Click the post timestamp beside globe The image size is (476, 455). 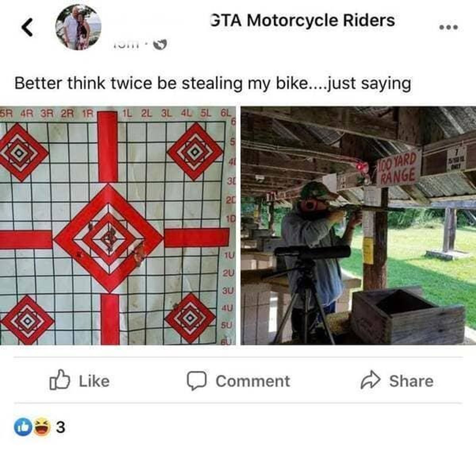point(127,44)
